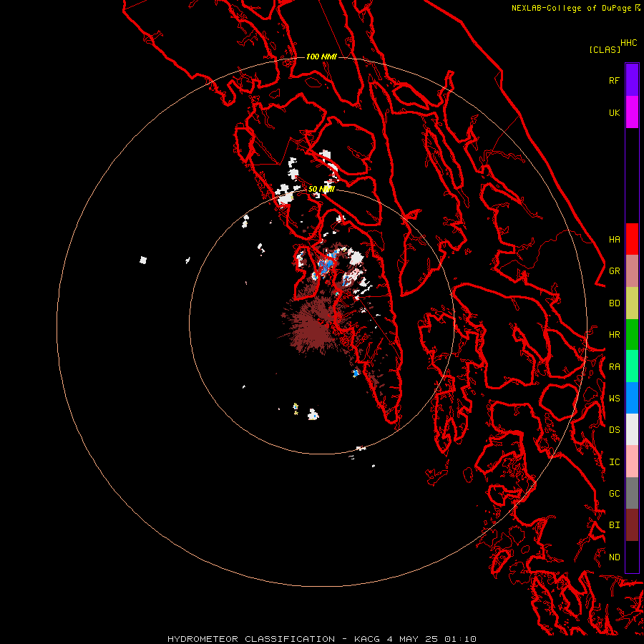Click the HA red legend swatch

632,239
